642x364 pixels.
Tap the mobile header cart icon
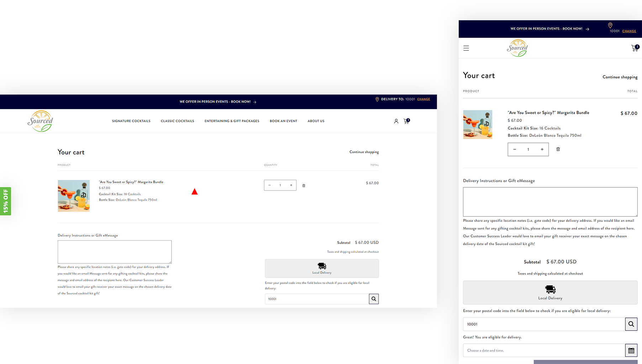click(x=635, y=48)
